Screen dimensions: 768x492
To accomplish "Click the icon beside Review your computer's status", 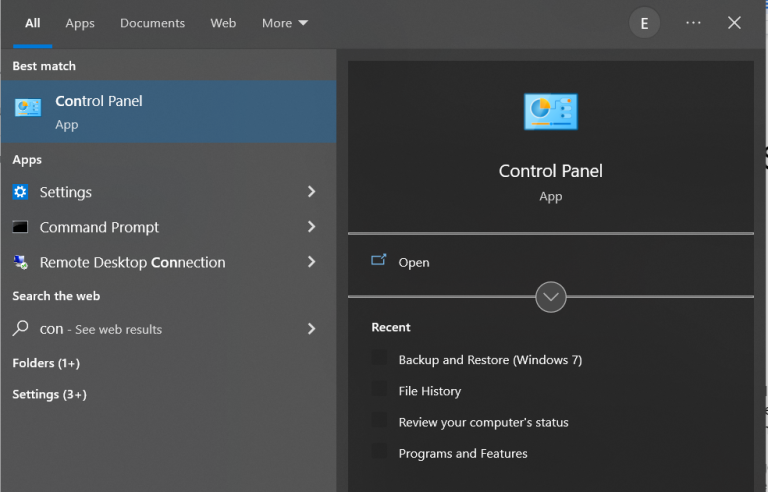I will point(379,420).
